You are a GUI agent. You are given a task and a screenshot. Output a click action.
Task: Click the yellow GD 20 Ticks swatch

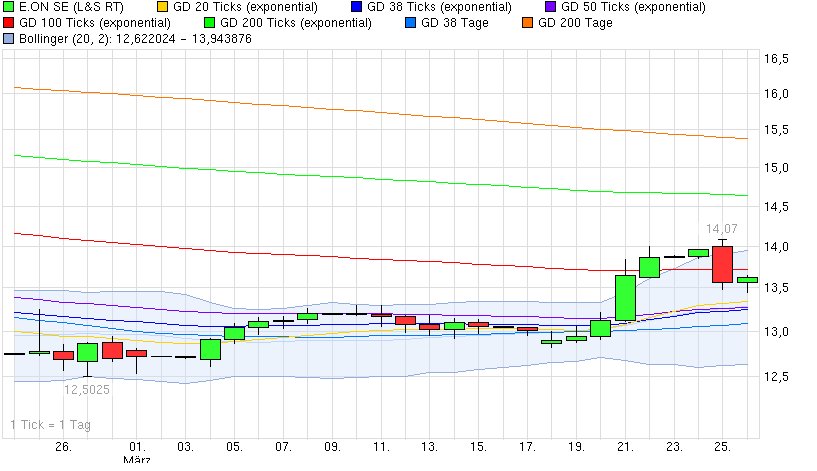pyautogui.click(x=163, y=7)
